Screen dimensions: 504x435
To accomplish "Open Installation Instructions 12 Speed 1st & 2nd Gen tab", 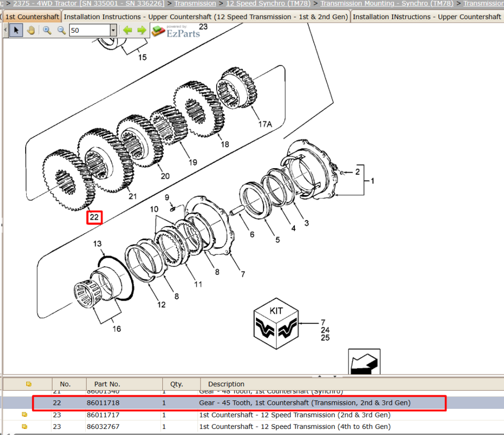I will point(206,17).
